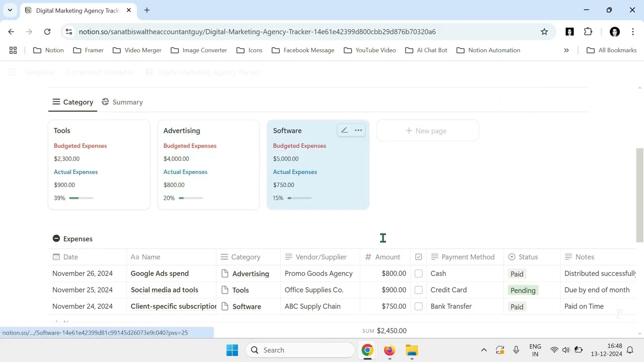
Task: Show more bookmarks with the chevron
Action: [567, 50]
